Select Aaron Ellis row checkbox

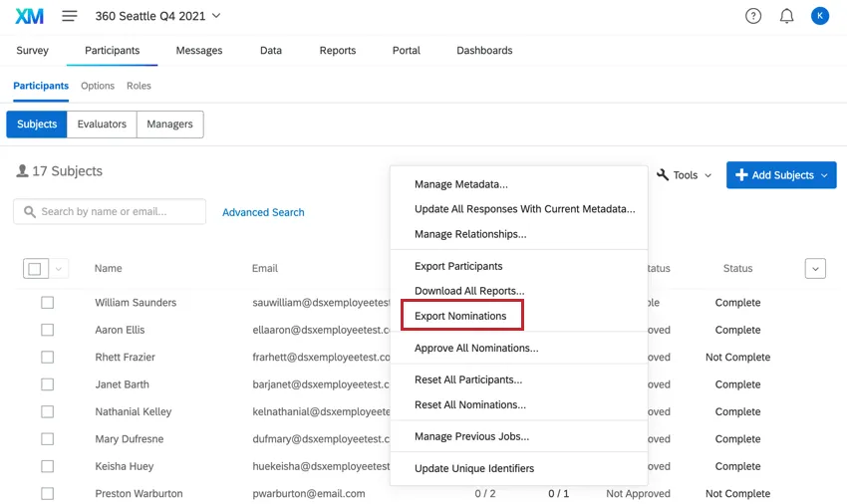47,330
